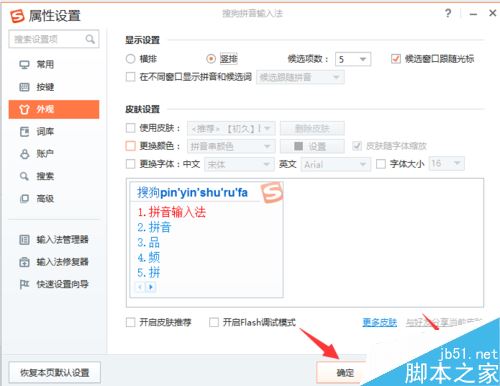The height and width of the screenshot is (386, 500).
Task: Toggle the 更换字体 checkbox
Action: [x=131, y=164]
